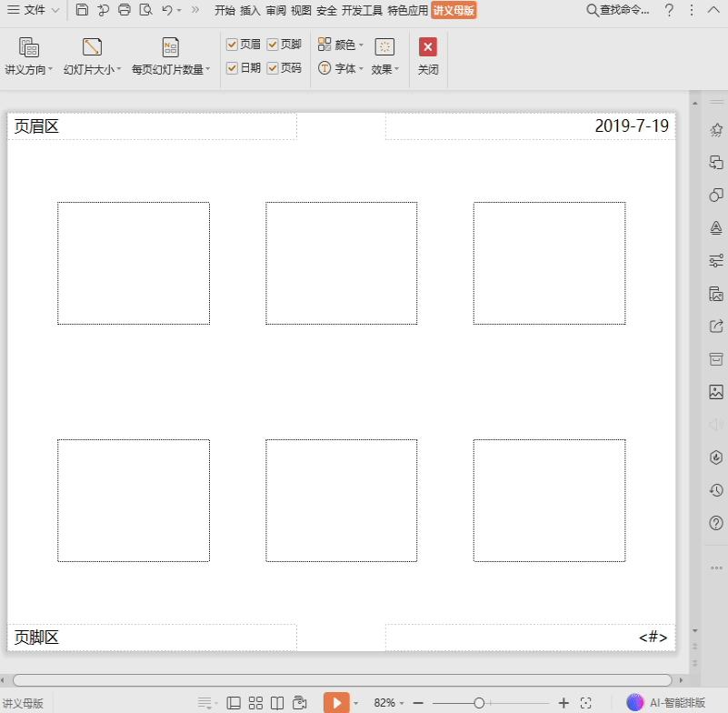Open the more options vertical dots

pyautogui.click(x=692, y=10)
